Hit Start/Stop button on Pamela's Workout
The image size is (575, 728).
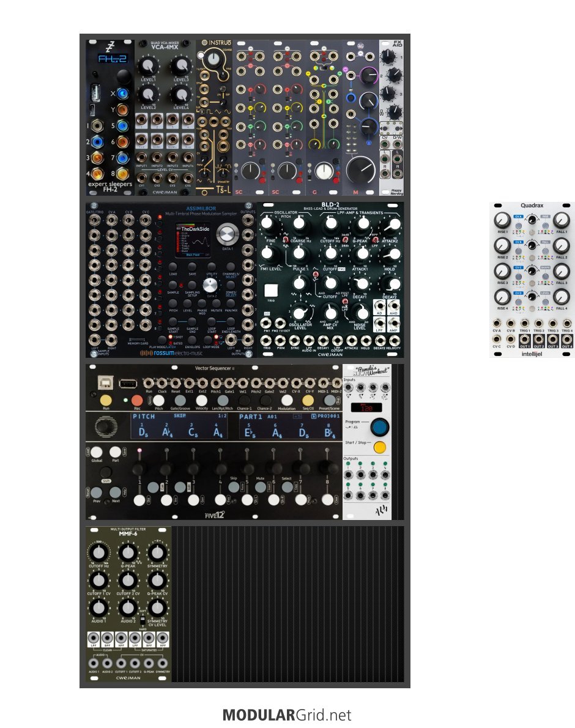tap(379, 447)
